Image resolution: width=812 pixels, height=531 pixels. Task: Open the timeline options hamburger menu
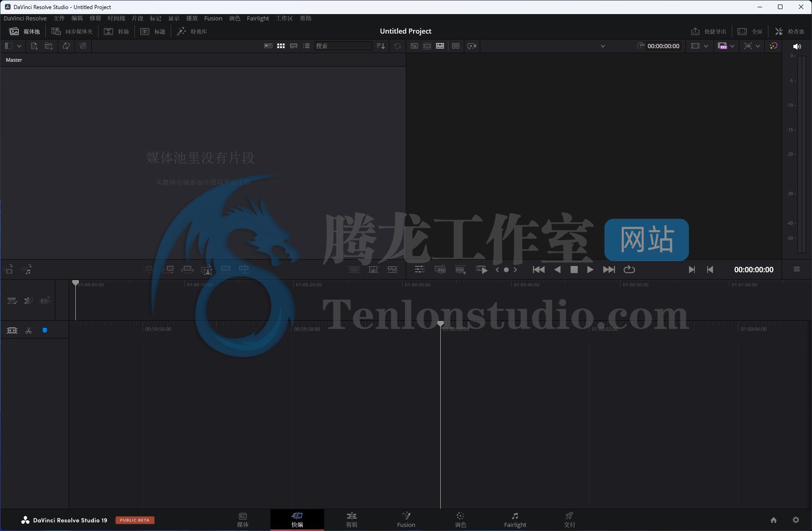(797, 269)
